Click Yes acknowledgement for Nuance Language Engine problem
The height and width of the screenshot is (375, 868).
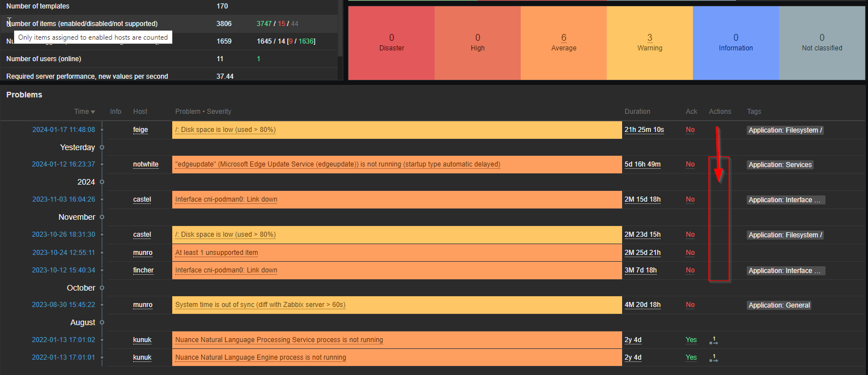point(691,357)
